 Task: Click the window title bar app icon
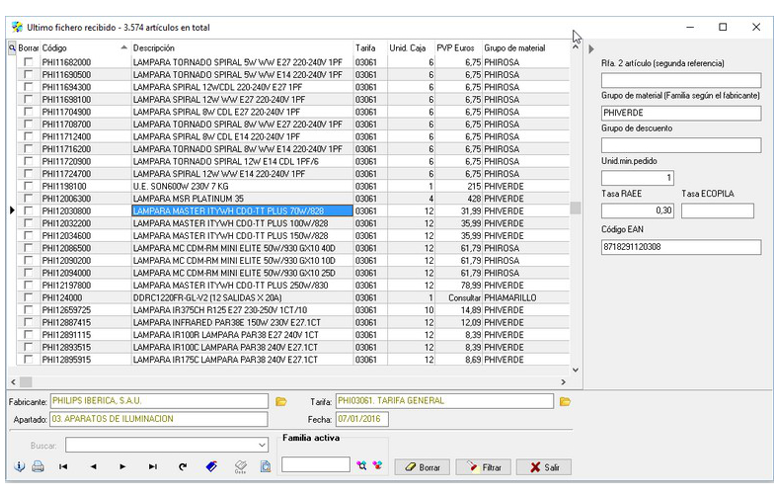pyautogui.click(x=17, y=27)
